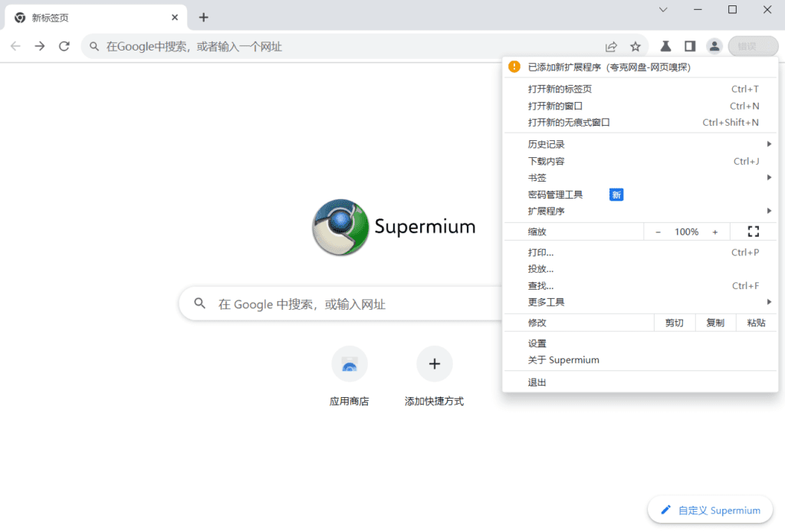785x532 pixels.
Task: Choose 打开新的标签页 from menu
Action: coord(640,89)
